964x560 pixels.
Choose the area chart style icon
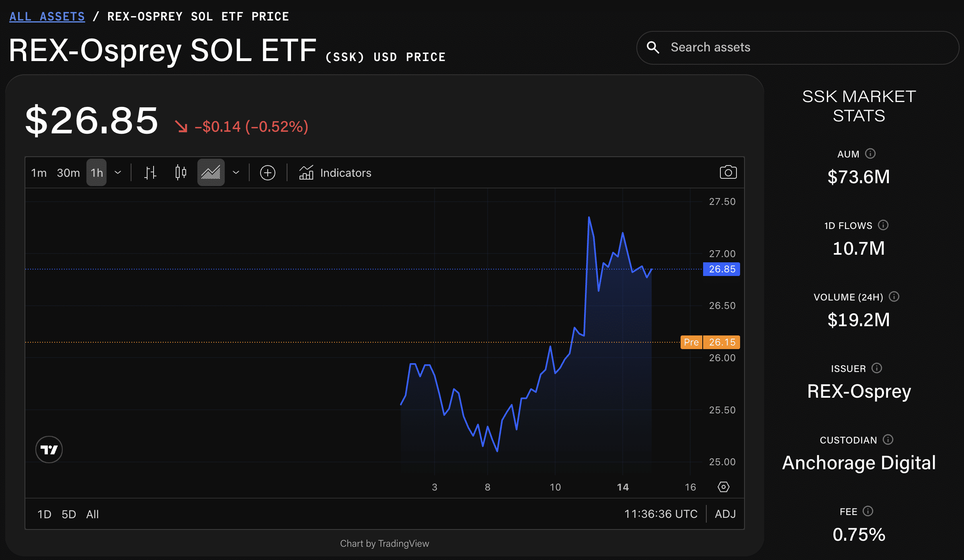(x=211, y=173)
